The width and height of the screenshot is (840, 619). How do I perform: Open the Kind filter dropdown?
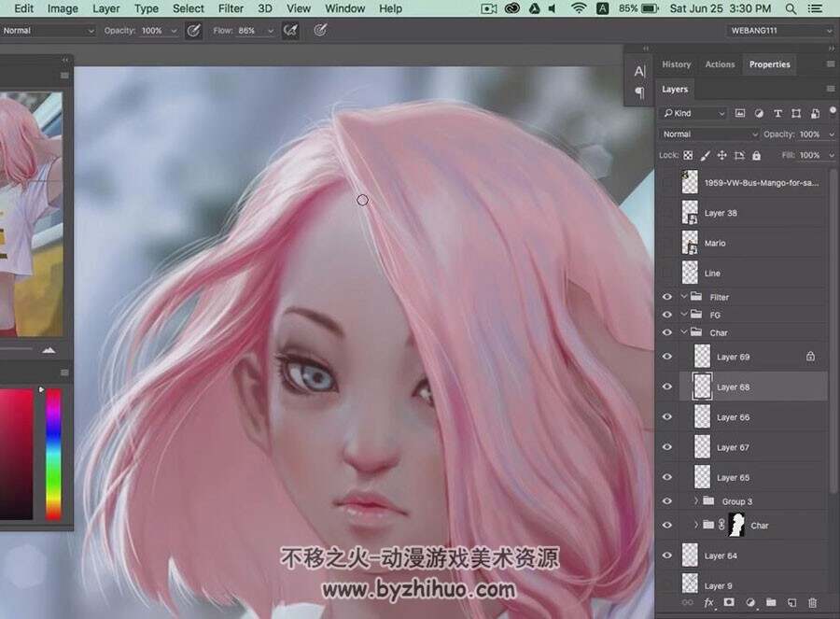click(x=693, y=113)
